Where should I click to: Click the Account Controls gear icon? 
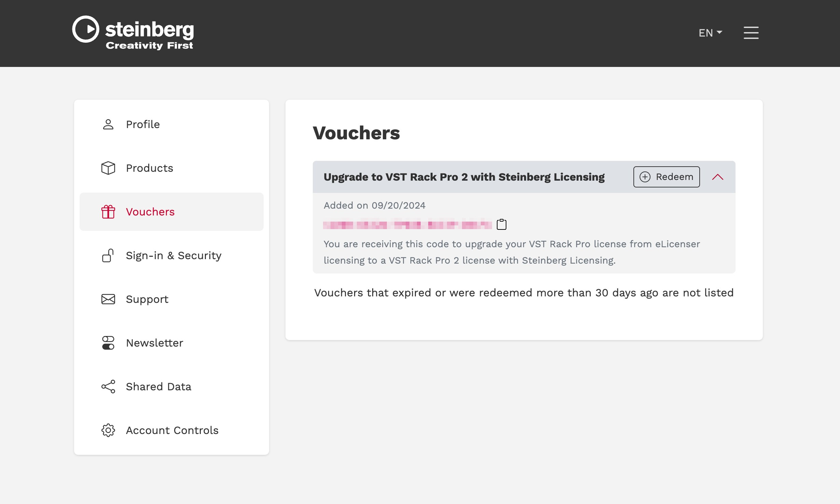[x=108, y=430]
